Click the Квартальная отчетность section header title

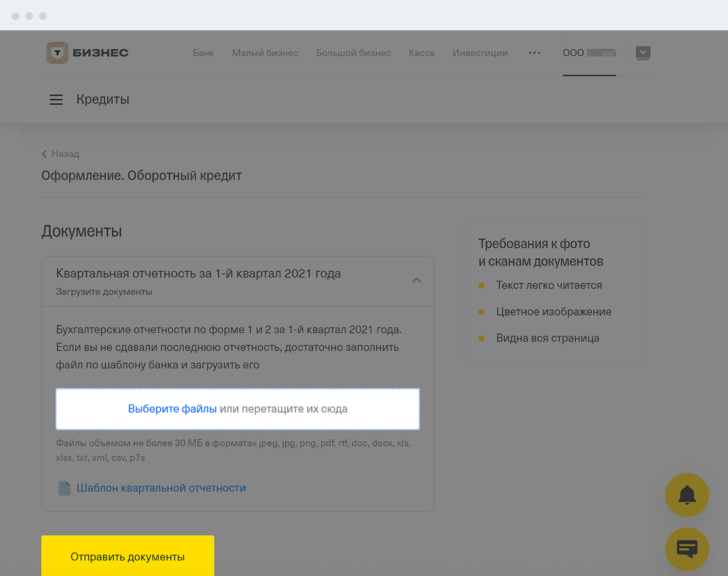click(x=198, y=274)
